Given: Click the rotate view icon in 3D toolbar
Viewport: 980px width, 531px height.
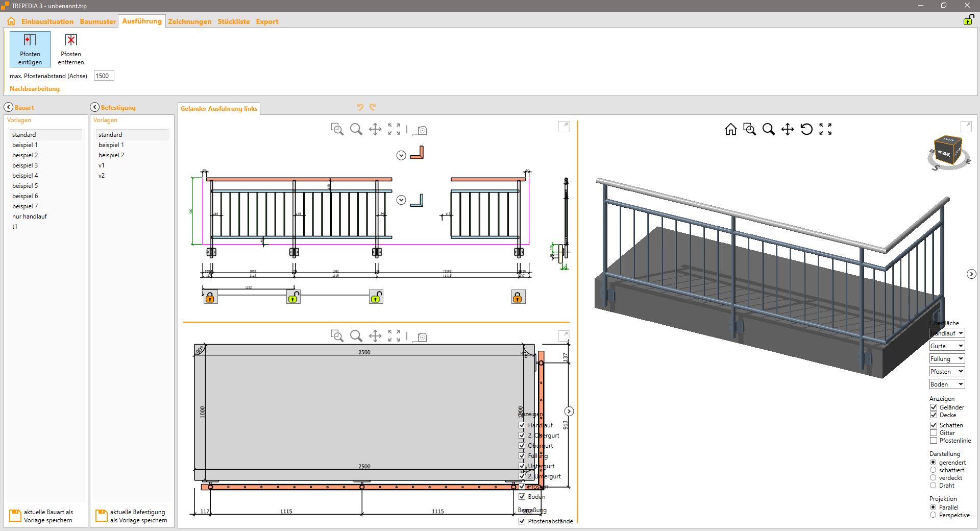Looking at the screenshot, I should coord(806,129).
